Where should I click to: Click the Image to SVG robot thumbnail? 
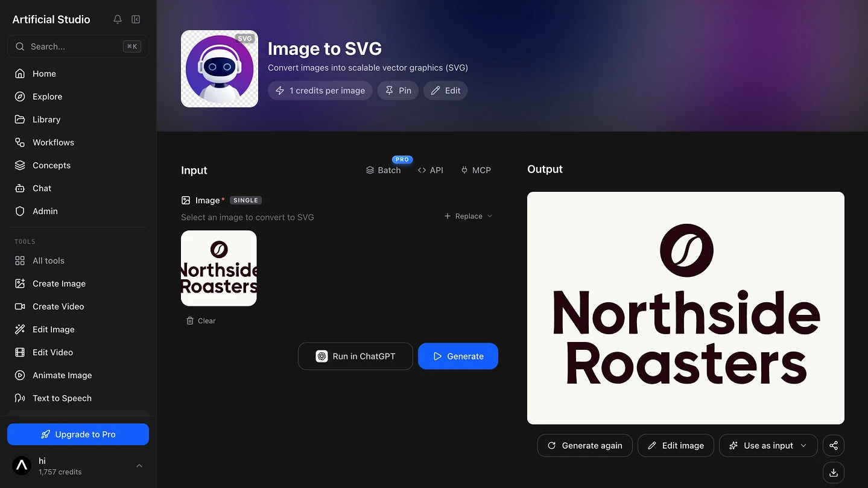220,69
